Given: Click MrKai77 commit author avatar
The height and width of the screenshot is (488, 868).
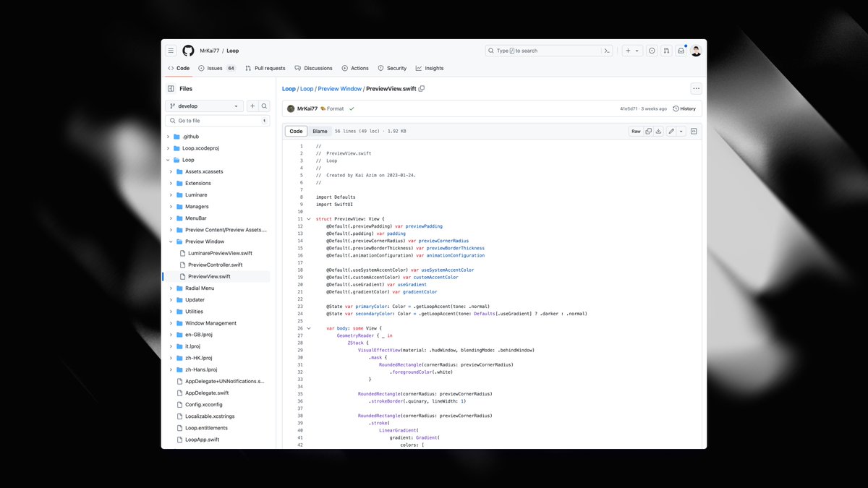Looking at the screenshot, I should click(291, 108).
